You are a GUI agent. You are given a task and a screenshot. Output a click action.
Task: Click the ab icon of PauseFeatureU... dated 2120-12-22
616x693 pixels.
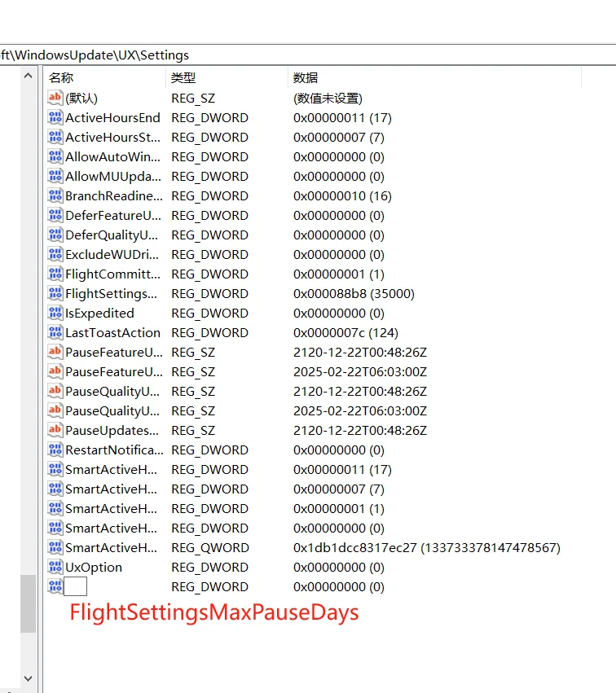pyautogui.click(x=55, y=352)
